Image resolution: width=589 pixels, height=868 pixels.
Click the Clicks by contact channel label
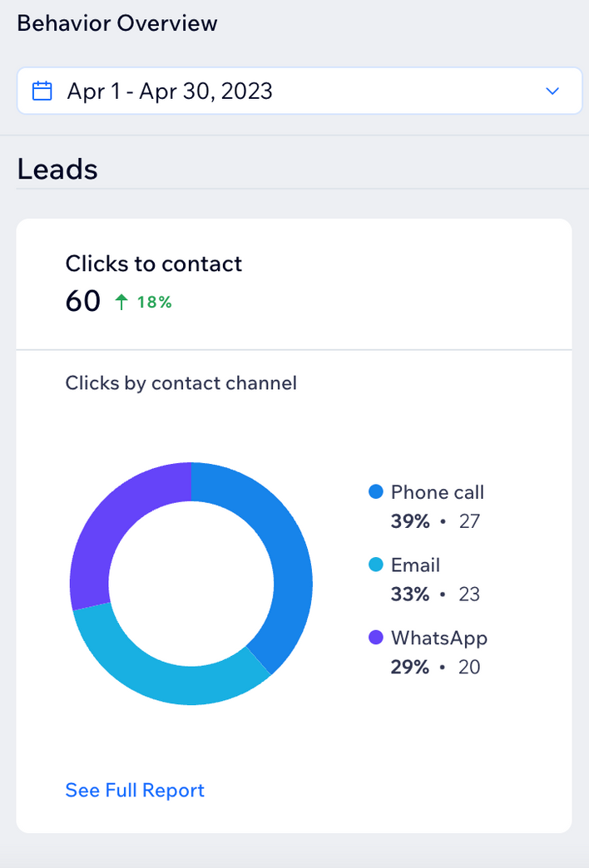click(x=181, y=383)
